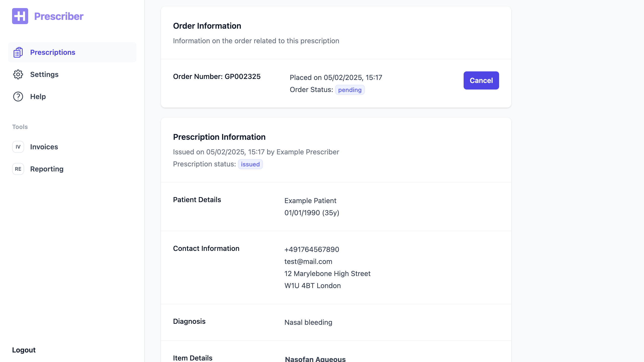
Task: Click the patient phone number
Action: point(312,249)
